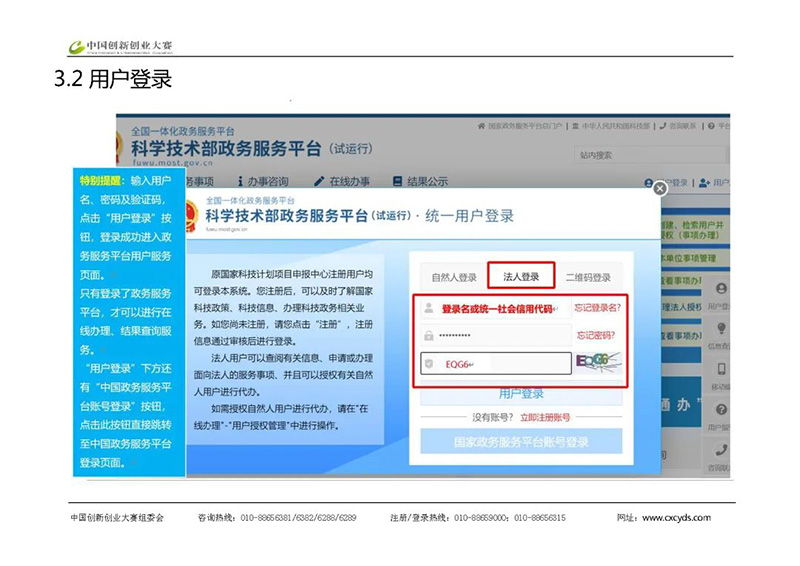Open the 忘记登录名? link
Screen dimensions: 800x566
pyautogui.click(x=597, y=308)
